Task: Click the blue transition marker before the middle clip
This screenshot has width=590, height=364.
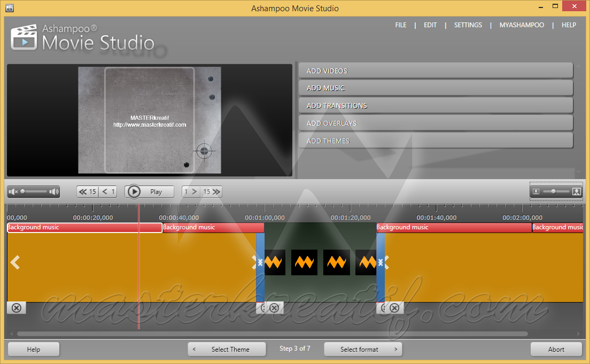Action: [260, 267]
